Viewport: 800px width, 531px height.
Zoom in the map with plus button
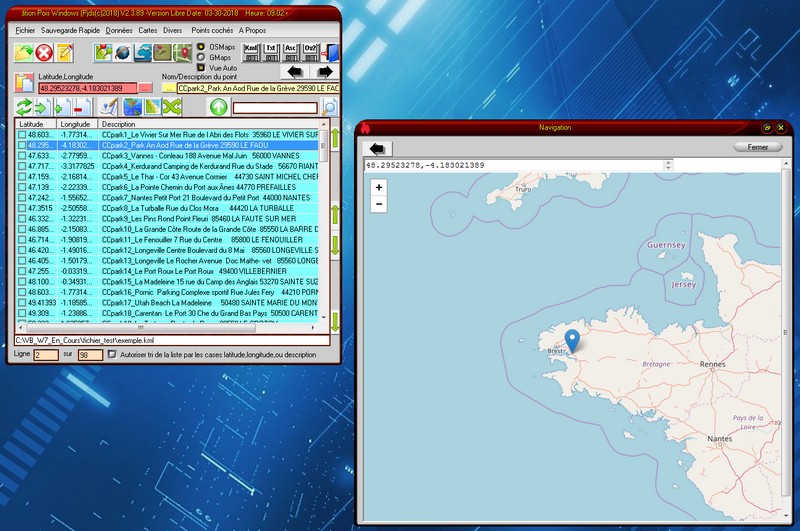point(378,187)
